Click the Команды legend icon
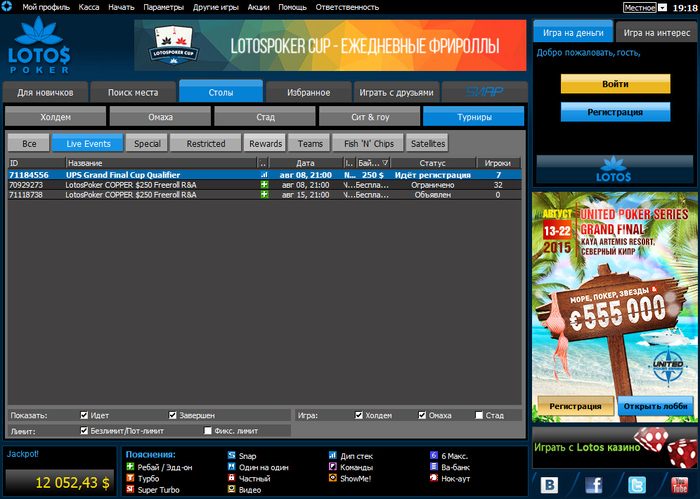This screenshot has height=499, width=700. tap(333, 467)
